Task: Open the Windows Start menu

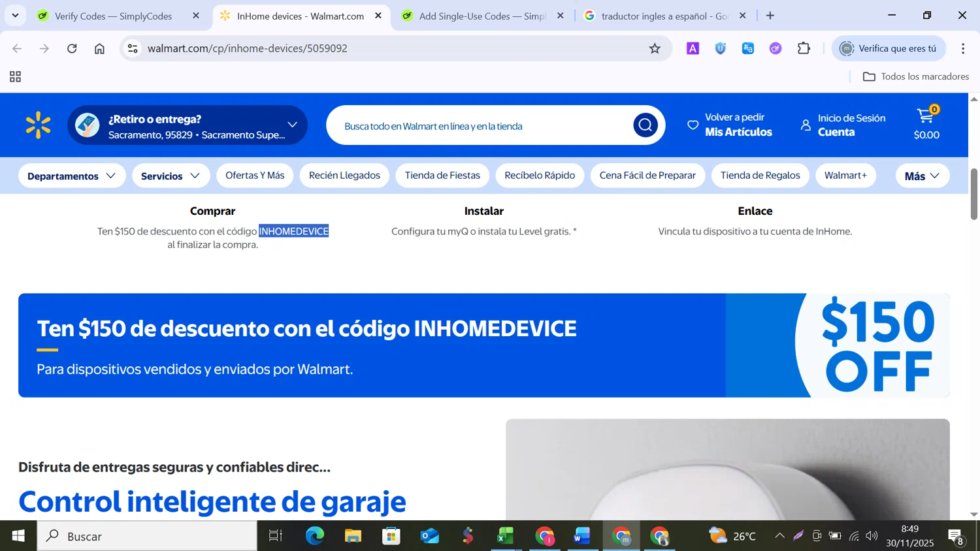Action: coord(18,536)
